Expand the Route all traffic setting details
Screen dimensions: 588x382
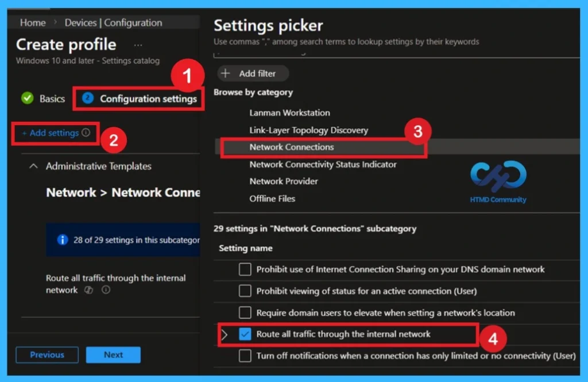pyautogui.click(x=226, y=334)
